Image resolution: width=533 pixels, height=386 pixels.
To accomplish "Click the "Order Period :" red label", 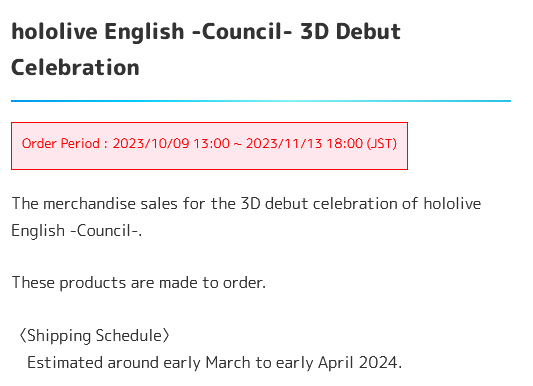I will click(x=65, y=143).
